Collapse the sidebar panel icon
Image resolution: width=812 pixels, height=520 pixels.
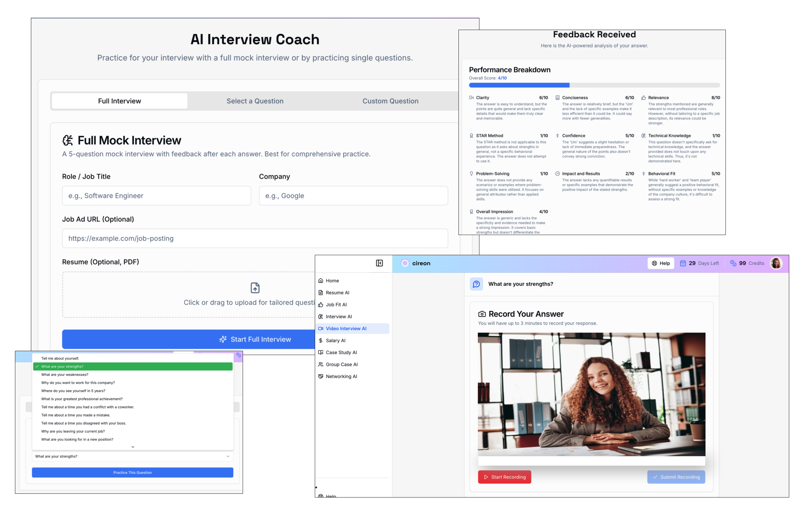point(379,263)
